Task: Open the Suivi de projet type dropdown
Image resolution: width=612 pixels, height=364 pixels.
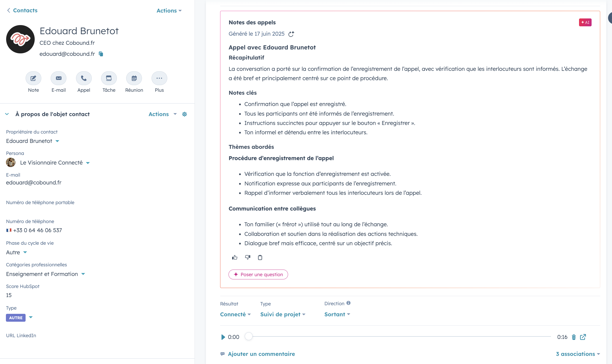Action: (283, 314)
